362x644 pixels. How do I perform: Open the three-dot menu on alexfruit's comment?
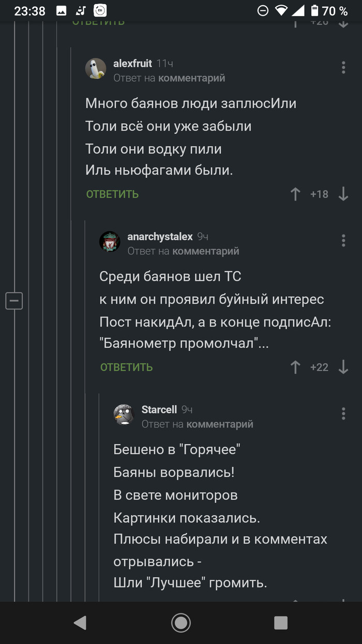click(343, 67)
